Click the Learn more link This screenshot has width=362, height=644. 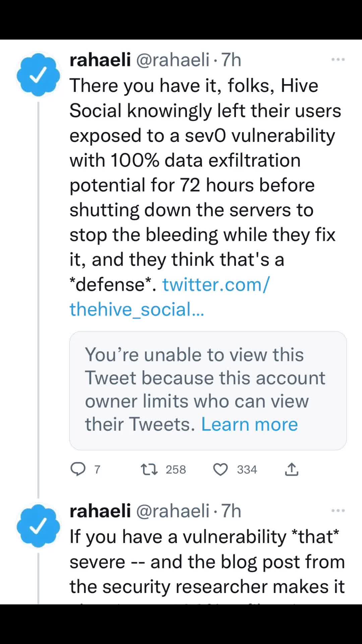point(249,424)
